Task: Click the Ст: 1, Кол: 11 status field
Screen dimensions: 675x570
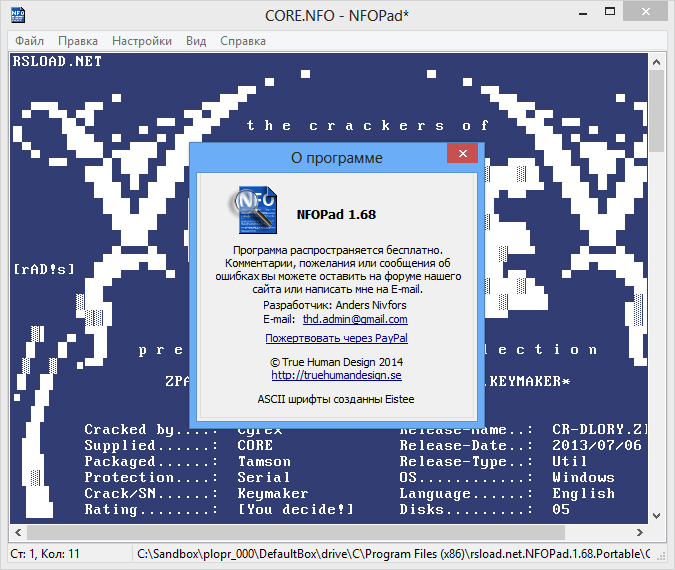Action: coord(45,554)
